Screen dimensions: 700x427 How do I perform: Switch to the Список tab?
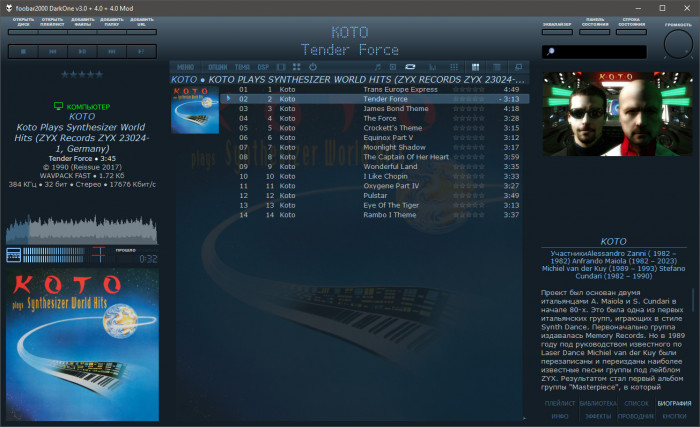tap(636, 403)
